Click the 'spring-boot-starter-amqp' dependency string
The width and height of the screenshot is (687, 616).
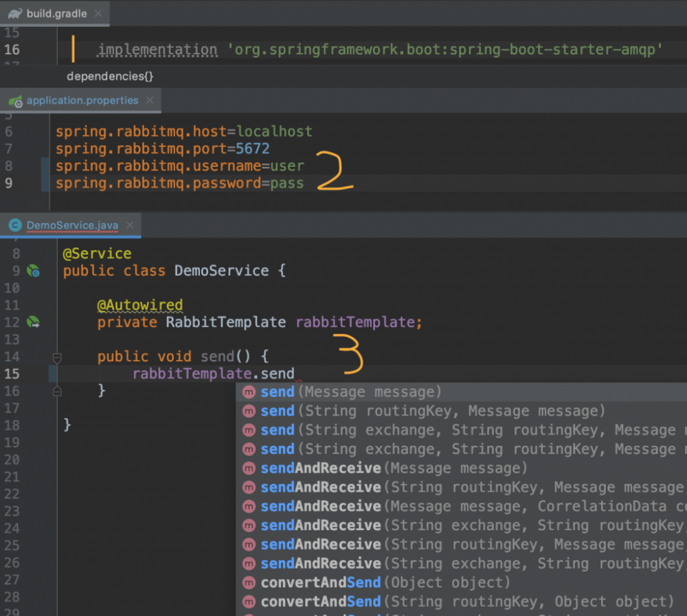[444, 49]
